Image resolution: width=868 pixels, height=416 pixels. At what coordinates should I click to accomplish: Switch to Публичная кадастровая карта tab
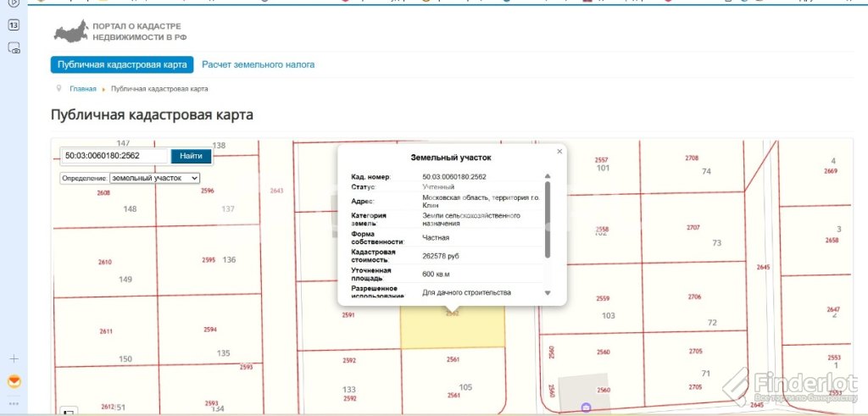point(121,64)
